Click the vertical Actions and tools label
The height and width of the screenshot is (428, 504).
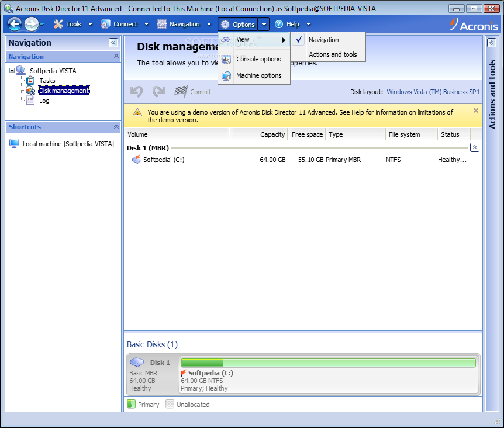pyautogui.click(x=492, y=95)
